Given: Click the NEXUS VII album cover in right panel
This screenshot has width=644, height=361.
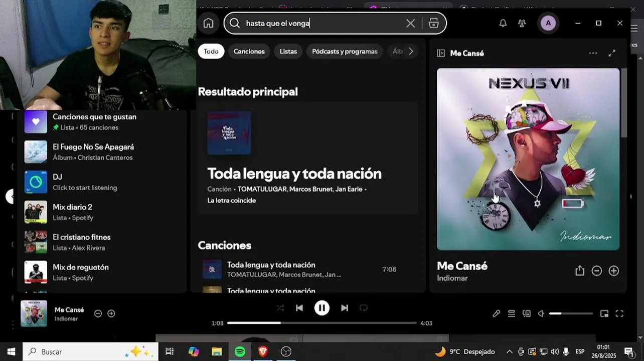Looking at the screenshot, I should [528, 159].
